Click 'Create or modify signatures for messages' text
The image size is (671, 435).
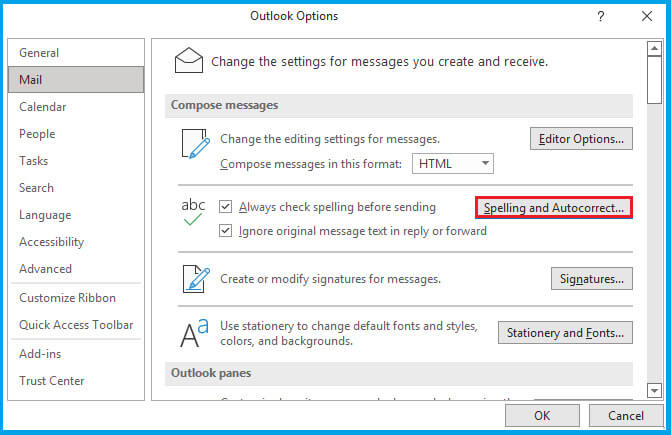click(x=330, y=279)
